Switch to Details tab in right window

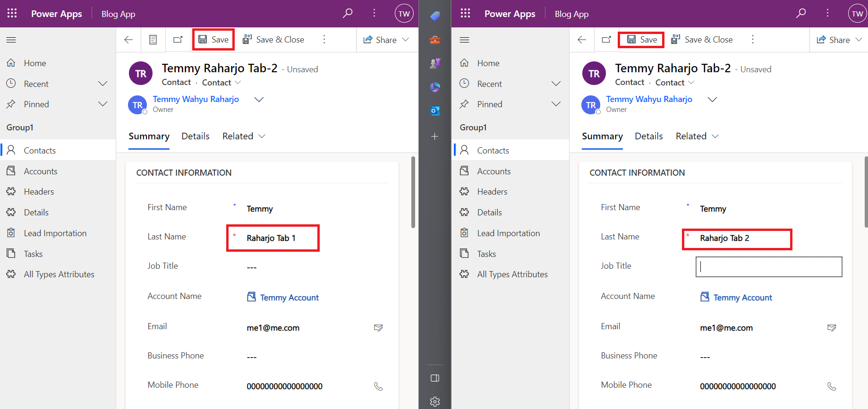649,136
